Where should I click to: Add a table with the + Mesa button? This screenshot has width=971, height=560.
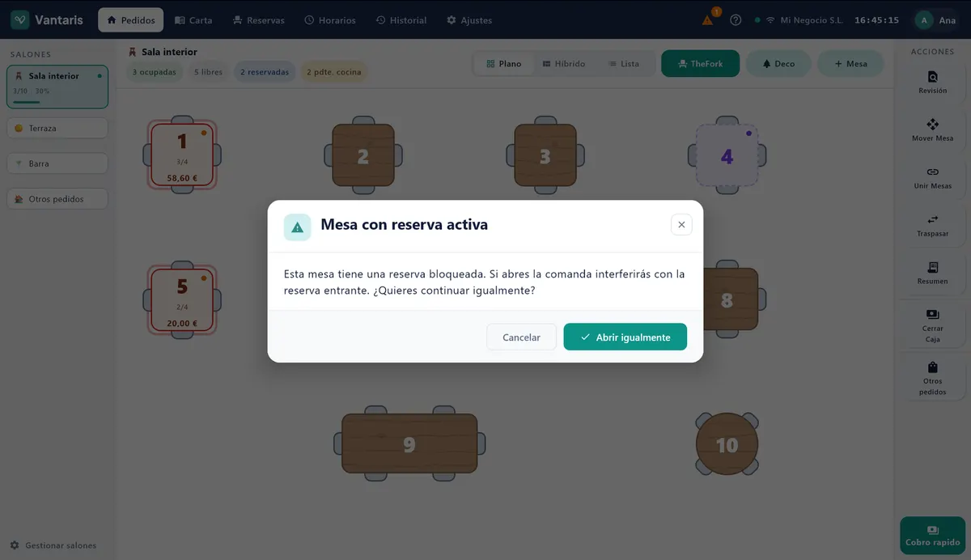click(850, 64)
